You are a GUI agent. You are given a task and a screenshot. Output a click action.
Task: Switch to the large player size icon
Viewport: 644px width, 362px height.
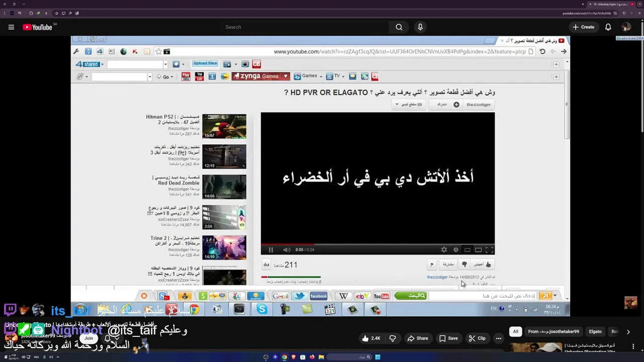[478, 250]
